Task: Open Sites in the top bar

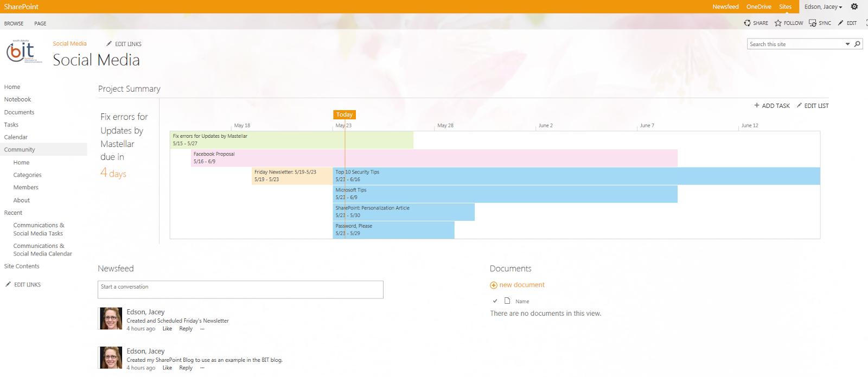Action: (x=785, y=7)
